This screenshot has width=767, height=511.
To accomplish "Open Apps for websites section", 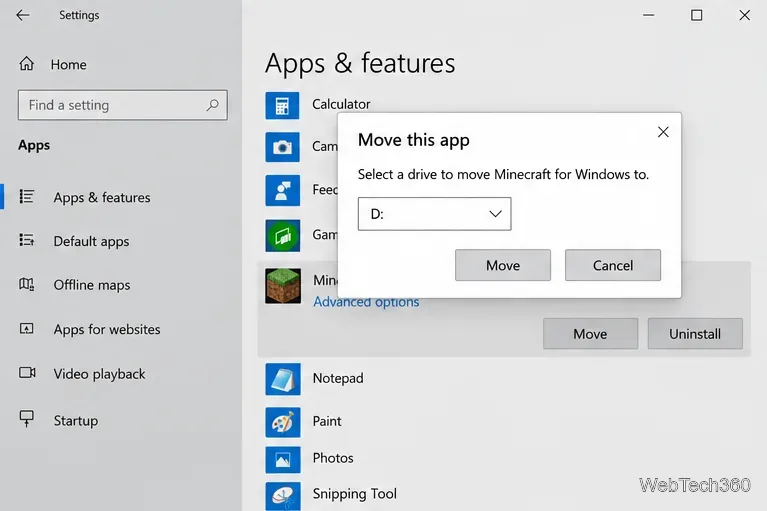I will pyautogui.click(x=107, y=329).
